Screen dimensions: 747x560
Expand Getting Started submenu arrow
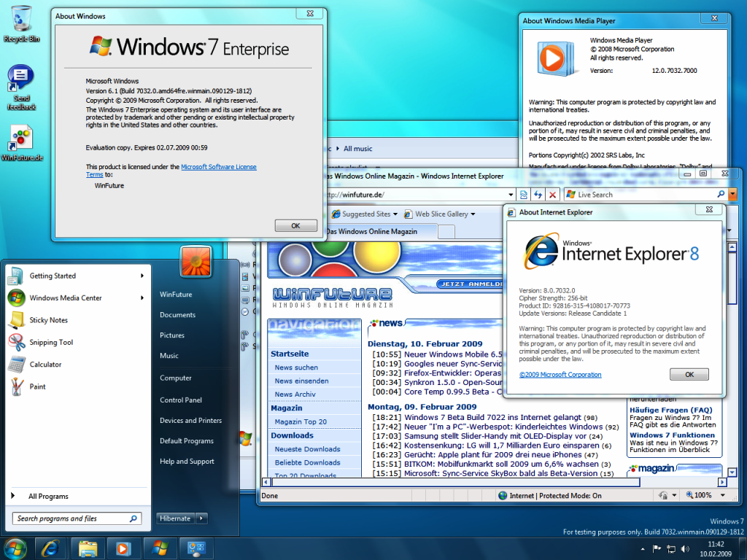pyautogui.click(x=142, y=276)
